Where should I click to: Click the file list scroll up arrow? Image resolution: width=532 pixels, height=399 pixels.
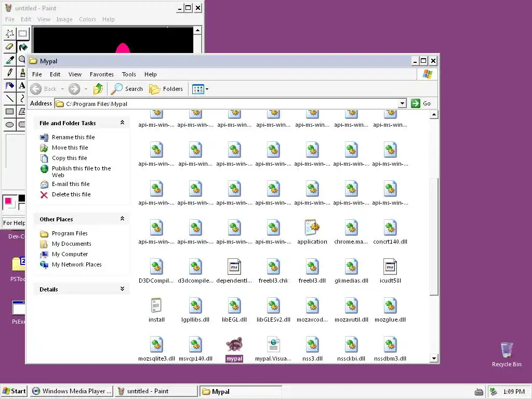click(434, 115)
